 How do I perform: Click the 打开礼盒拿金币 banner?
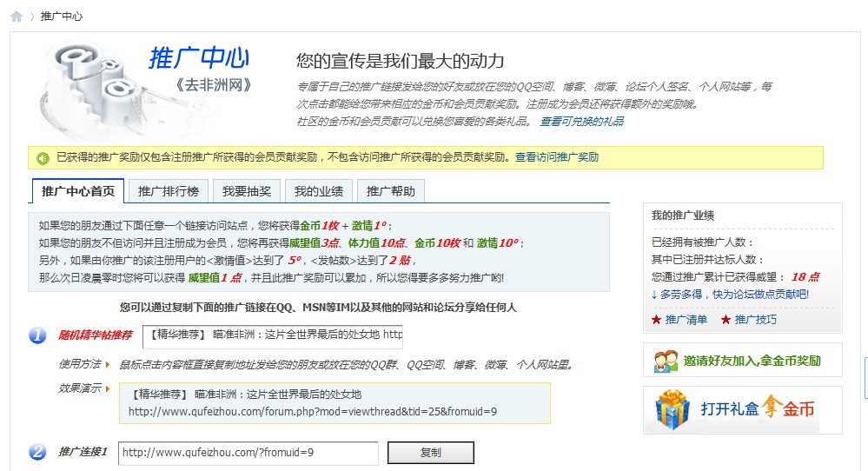point(743,409)
